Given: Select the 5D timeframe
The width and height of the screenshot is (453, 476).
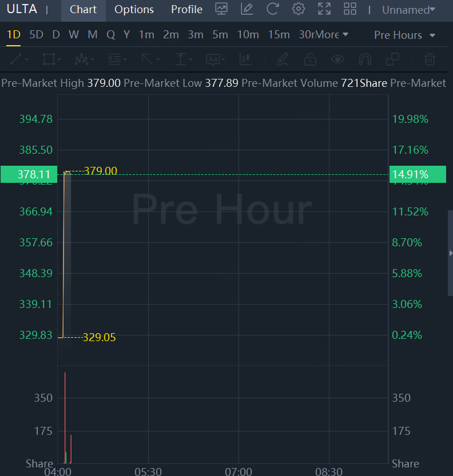Looking at the screenshot, I should coord(36,35).
